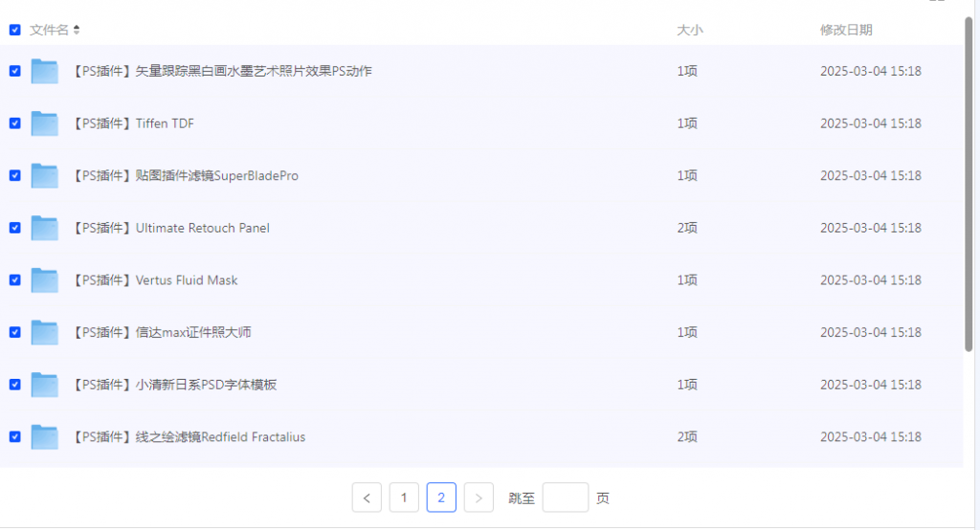Open folder 【PS插件】贴图插件滤镜SuperBladePro
The height and width of the screenshot is (530, 980).
(185, 176)
